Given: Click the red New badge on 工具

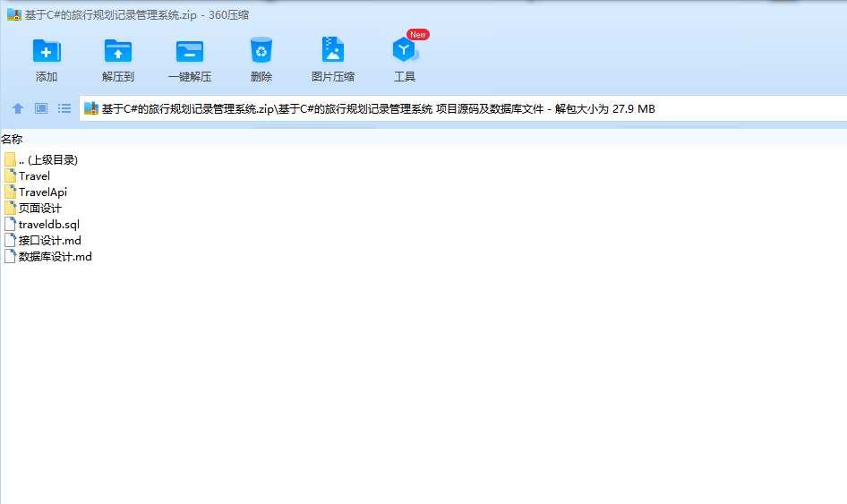Looking at the screenshot, I should pyautogui.click(x=417, y=35).
